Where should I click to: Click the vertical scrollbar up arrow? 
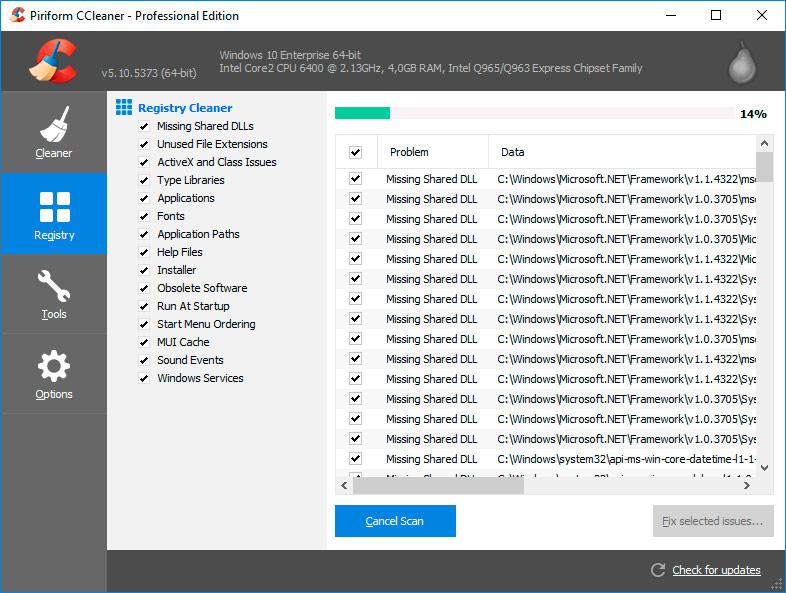pos(764,143)
